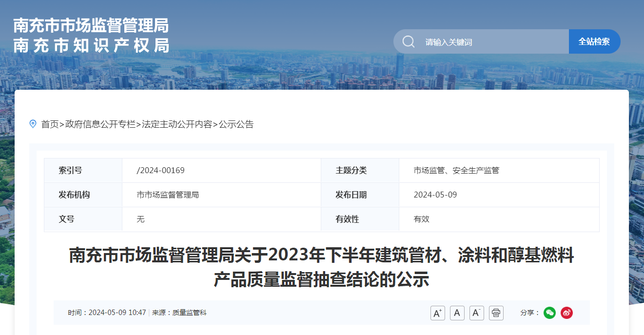The image size is (644, 335).
Task: Decrease font size with A- icon
Action: 476,313
